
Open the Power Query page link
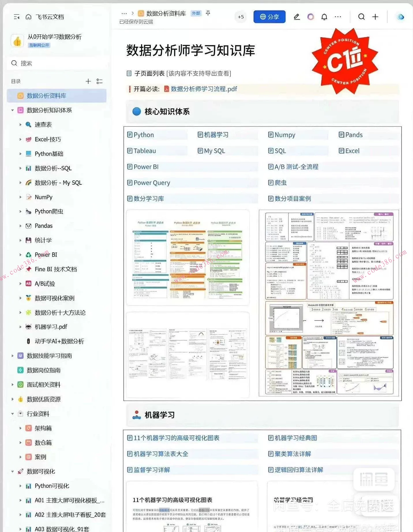point(152,183)
